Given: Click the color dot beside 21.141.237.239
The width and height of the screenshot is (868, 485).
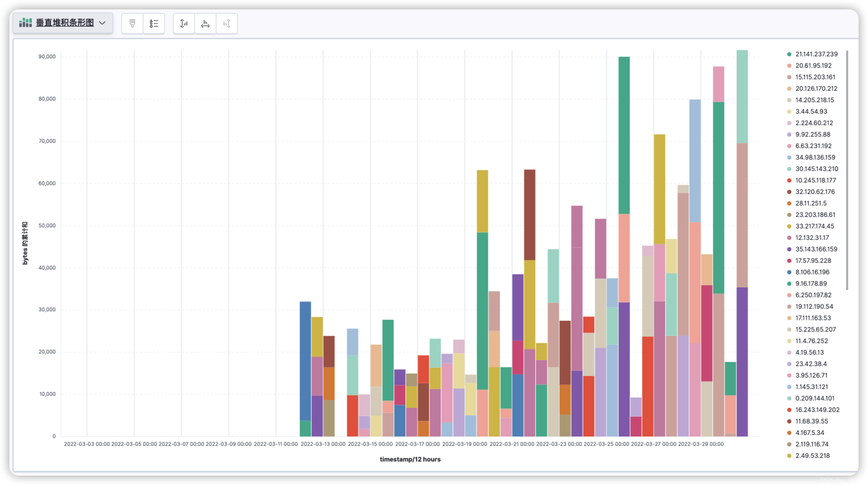Looking at the screenshot, I should pos(789,54).
